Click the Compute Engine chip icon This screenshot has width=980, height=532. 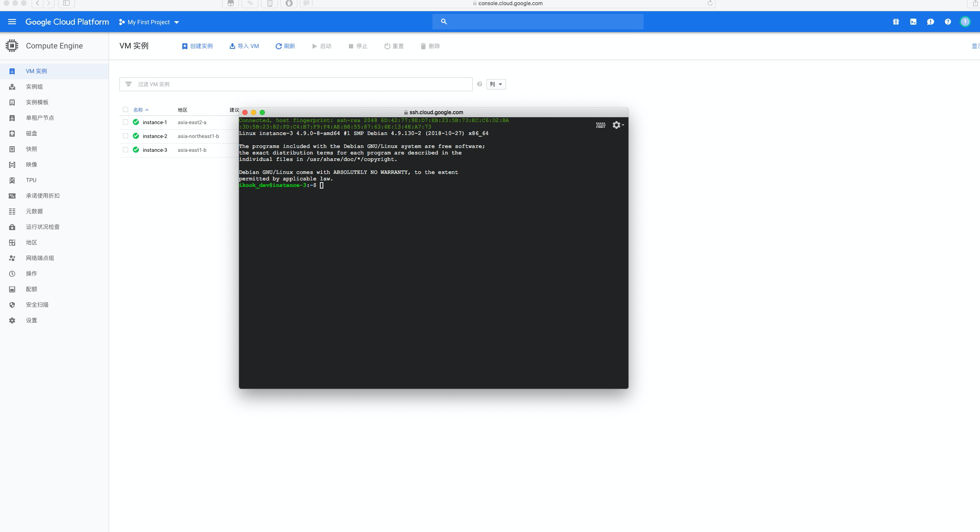click(12, 46)
